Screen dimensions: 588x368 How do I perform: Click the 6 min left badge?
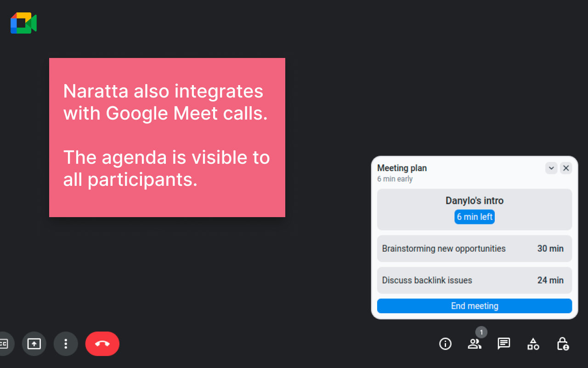[475, 217]
